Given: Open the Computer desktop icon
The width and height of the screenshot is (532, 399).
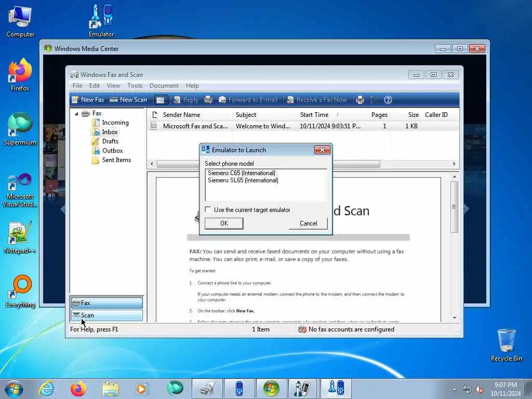Looking at the screenshot, I should 20,21.
